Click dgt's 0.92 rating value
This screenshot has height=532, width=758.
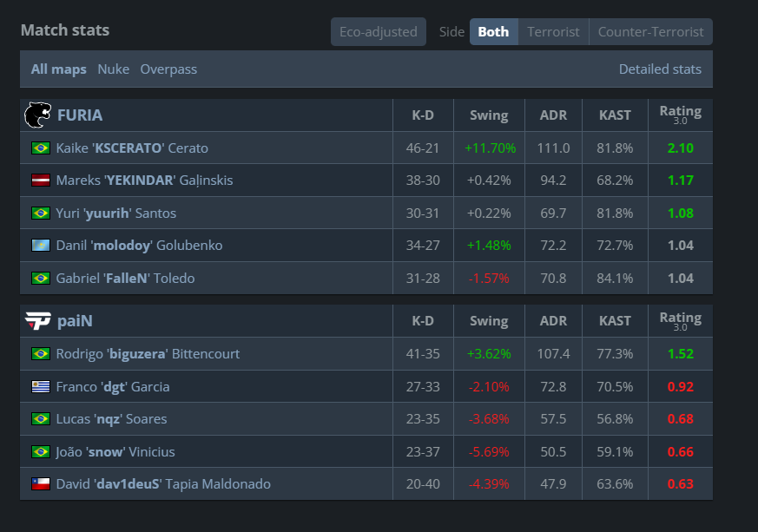point(680,386)
